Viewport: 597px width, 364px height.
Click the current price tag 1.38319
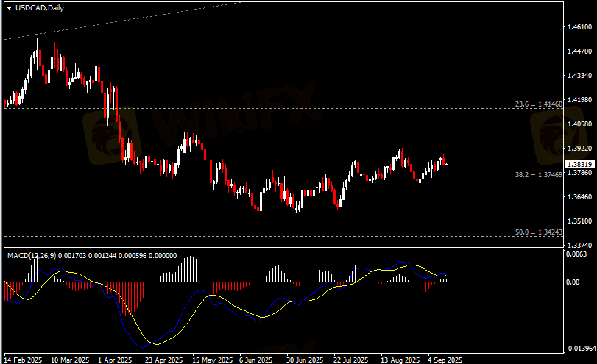pos(579,164)
